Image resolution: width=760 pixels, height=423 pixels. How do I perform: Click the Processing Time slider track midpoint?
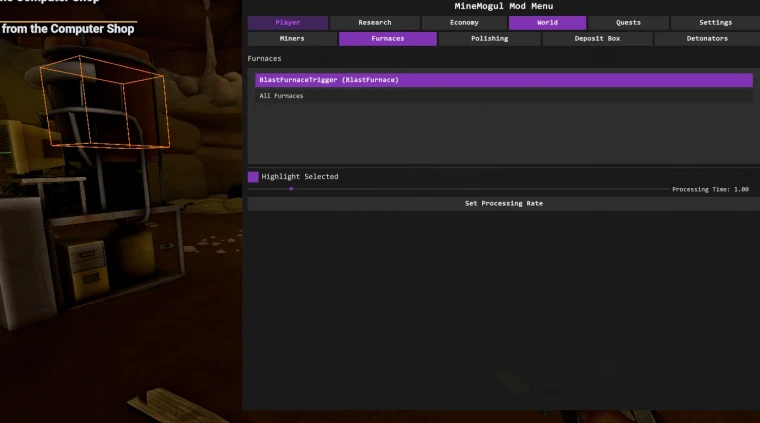(x=459, y=189)
